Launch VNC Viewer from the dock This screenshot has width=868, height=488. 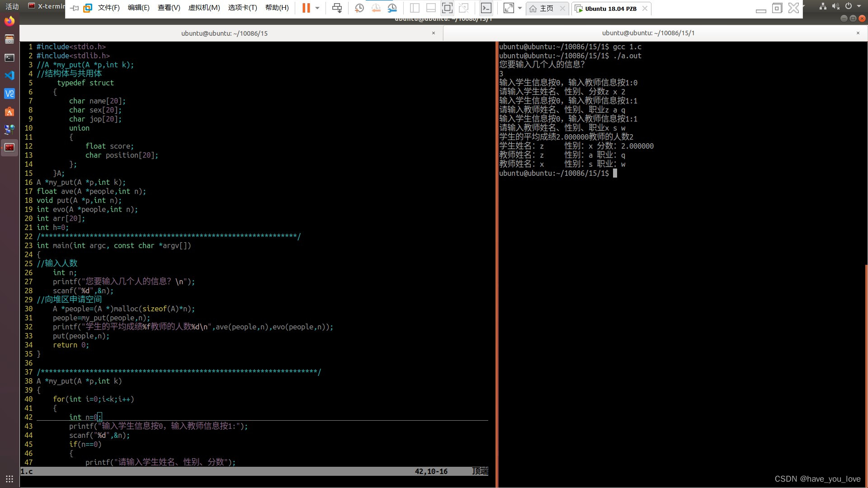click(9, 94)
